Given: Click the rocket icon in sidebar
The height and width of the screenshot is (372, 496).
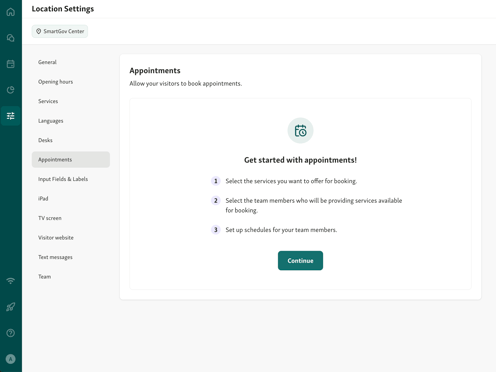Looking at the screenshot, I should 11,307.
